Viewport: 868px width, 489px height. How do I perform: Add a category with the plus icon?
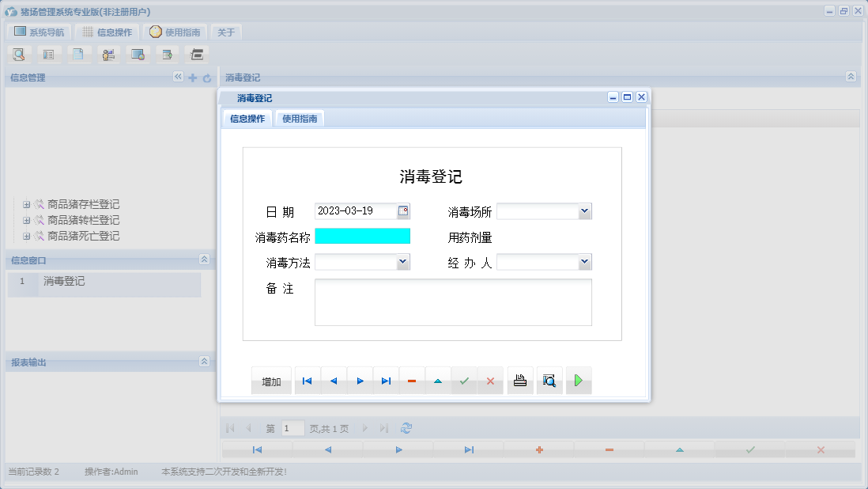click(192, 78)
